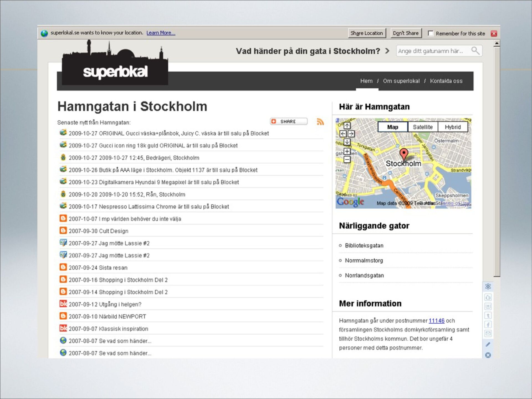Screen dimensions: 532x399
Task: Open nearby street Biblioteksgatan
Action: point(364,245)
